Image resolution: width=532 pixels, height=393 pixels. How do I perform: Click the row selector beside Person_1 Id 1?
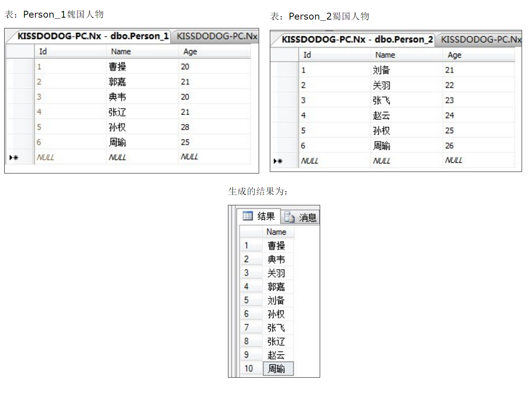tap(20, 67)
